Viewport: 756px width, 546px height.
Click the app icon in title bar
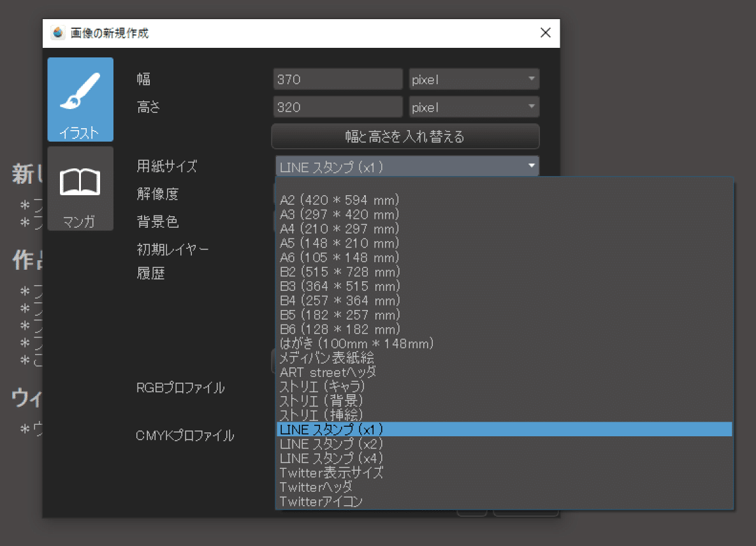[x=58, y=33]
